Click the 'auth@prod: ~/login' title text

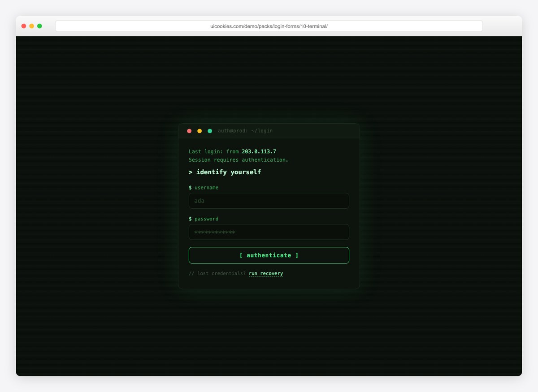(x=245, y=131)
